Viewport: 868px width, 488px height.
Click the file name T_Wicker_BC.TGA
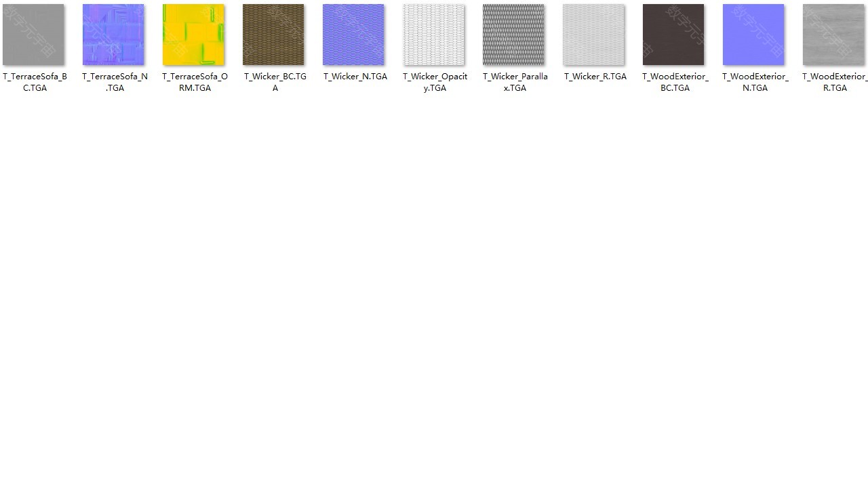click(x=275, y=82)
